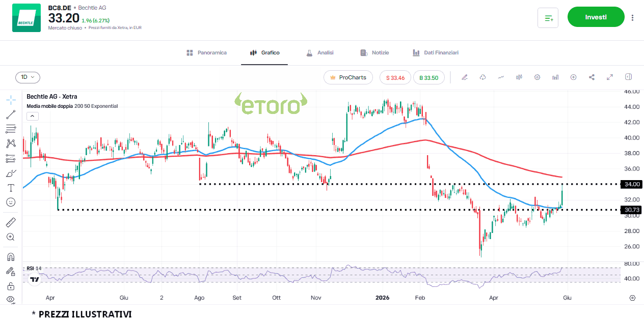Click the sell price S 33.46
The image size is (644, 320).
[x=395, y=77]
